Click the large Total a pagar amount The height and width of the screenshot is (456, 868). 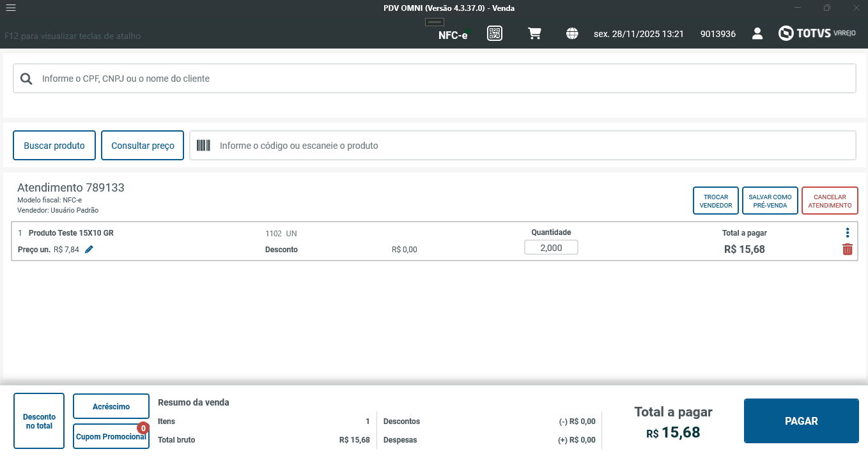(x=673, y=432)
